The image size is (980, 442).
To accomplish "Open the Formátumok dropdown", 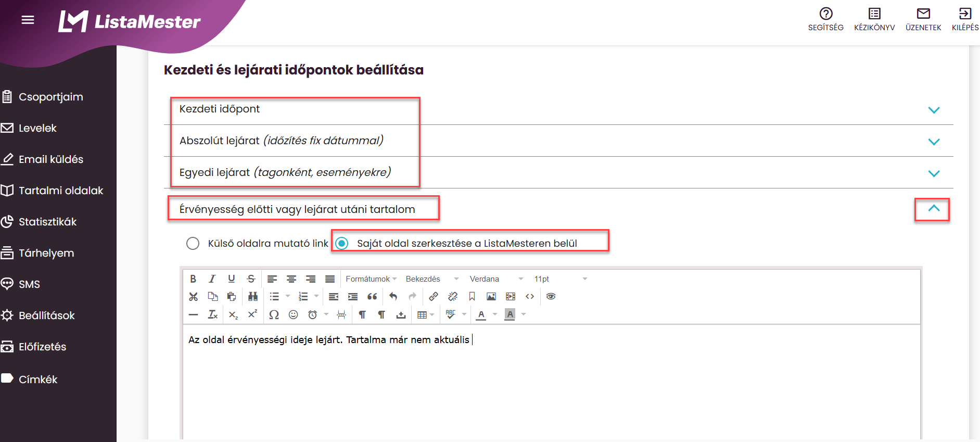I will 371,279.
